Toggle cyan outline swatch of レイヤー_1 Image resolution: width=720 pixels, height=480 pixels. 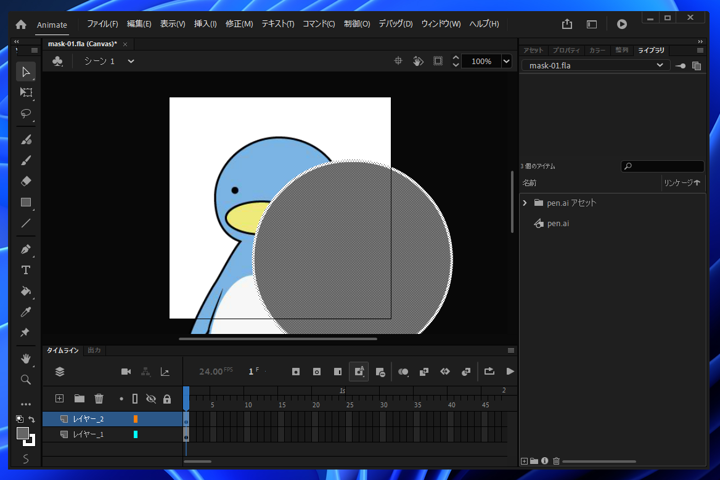135,434
